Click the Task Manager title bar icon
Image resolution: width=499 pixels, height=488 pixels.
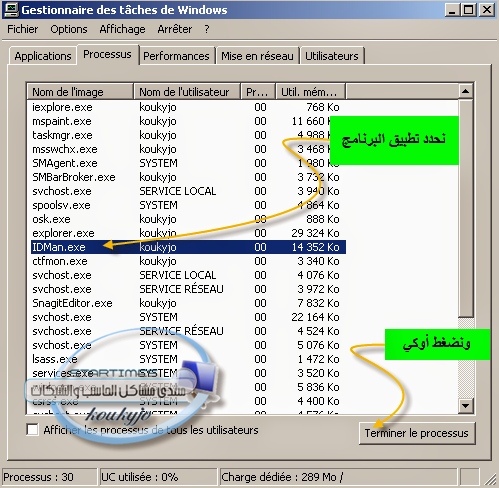(x=11, y=10)
